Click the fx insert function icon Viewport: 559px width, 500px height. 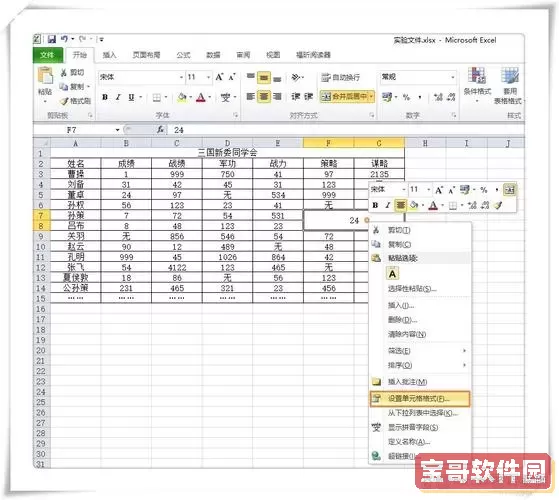[161, 130]
